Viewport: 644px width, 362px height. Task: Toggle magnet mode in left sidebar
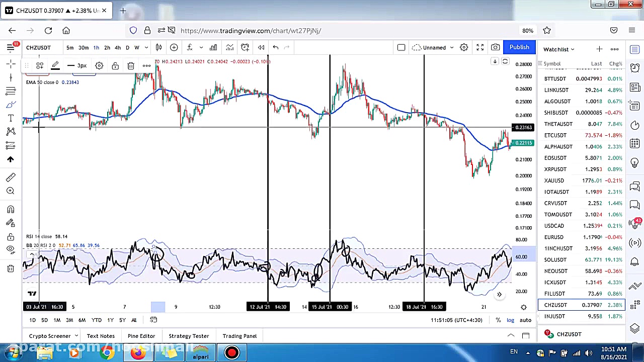pos(11,209)
